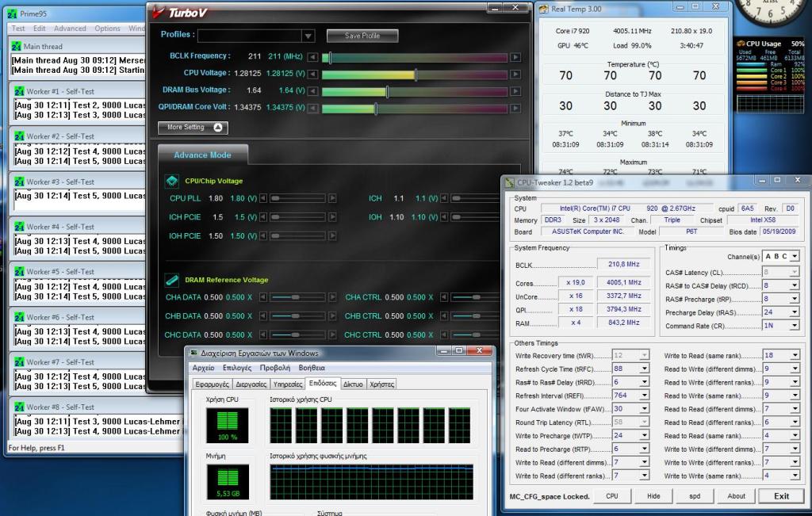Click the About button in CPU-Tweaker

pos(737,496)
